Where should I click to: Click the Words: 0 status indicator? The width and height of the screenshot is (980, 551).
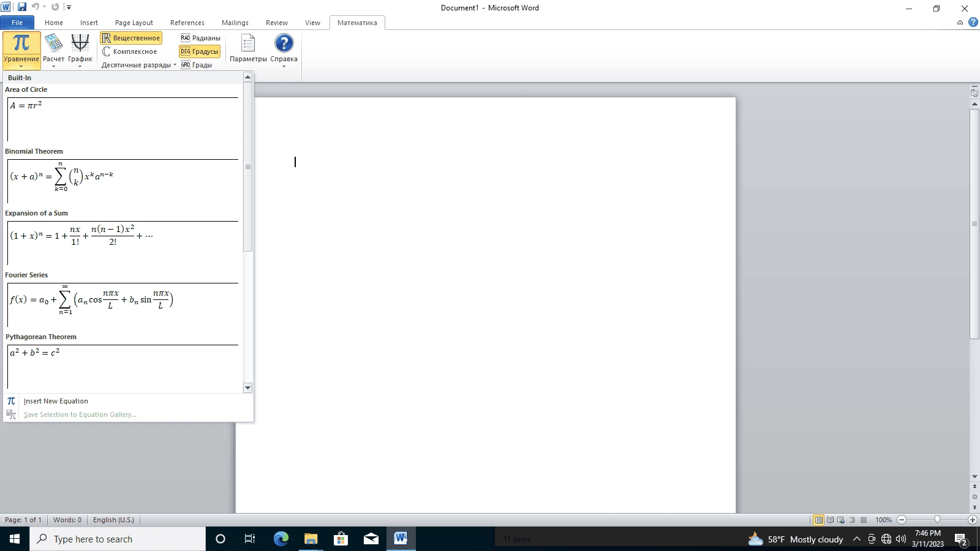click(x=67, y=520)
